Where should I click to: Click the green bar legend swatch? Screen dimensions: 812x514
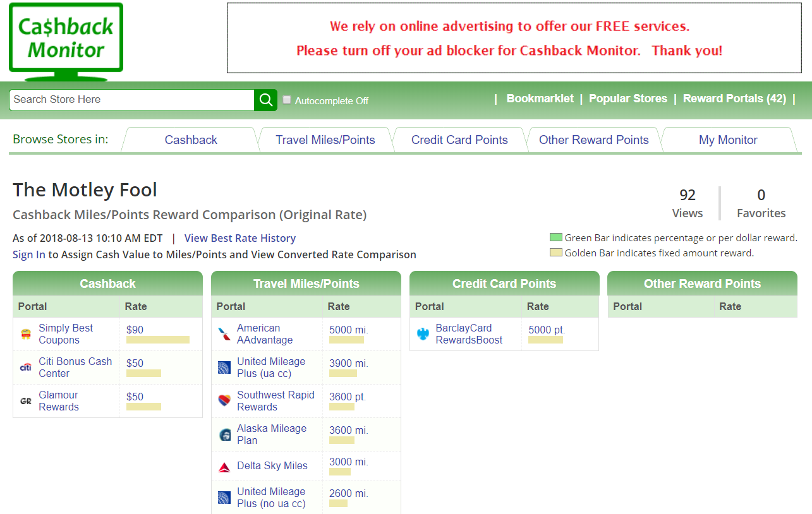[556, 238]
